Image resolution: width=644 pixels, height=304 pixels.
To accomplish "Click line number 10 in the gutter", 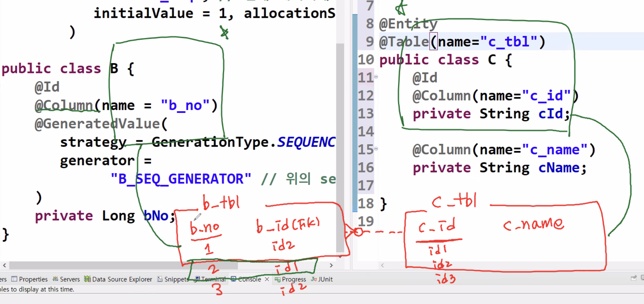I will pos(366,60).
